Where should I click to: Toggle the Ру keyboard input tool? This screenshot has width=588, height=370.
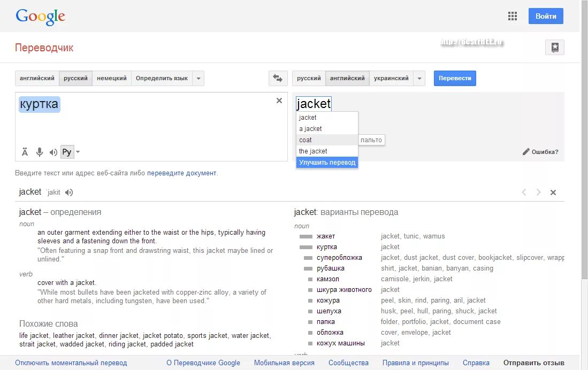click(67, 152)
